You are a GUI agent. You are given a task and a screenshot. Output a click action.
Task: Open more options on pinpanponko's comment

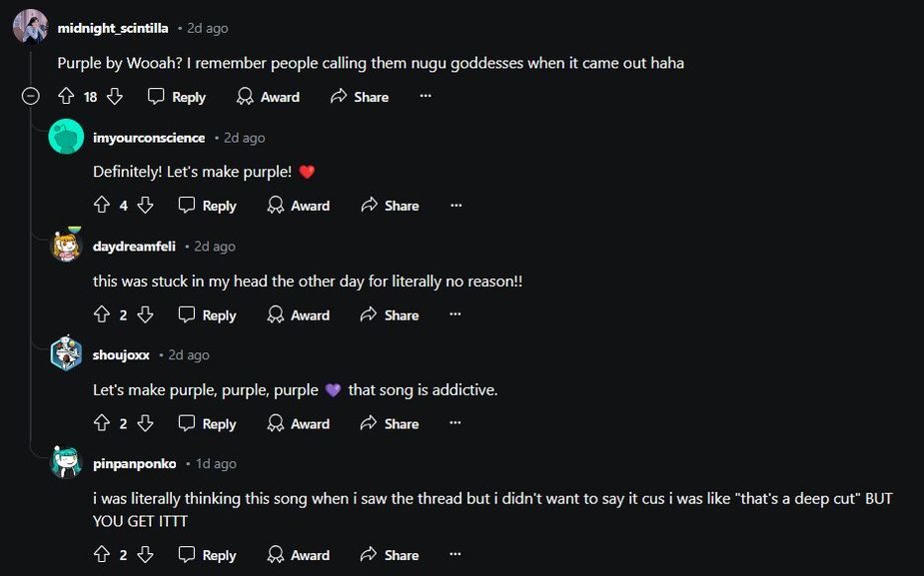point(457,555)
